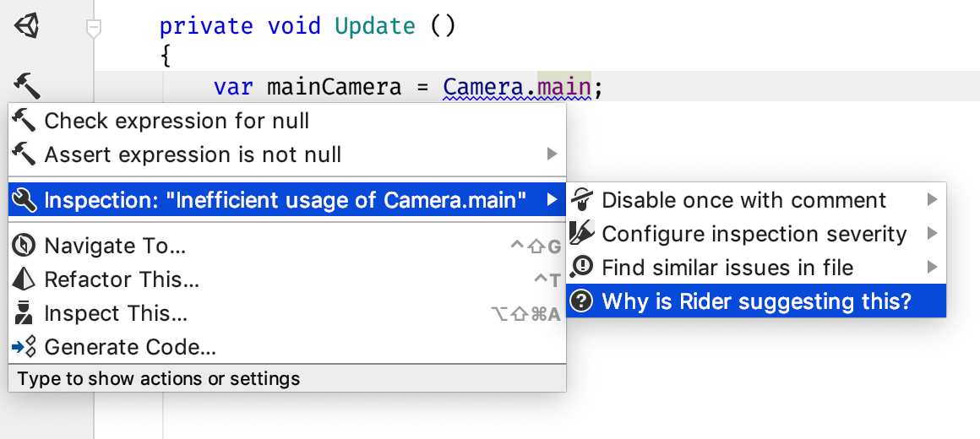Click the hammer icon beside Check expression

[24, 121]
